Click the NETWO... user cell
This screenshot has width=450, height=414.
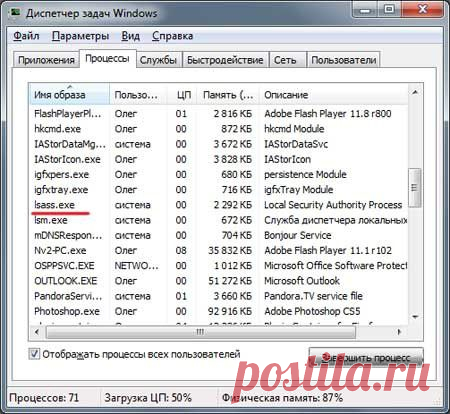click(137, 266)
